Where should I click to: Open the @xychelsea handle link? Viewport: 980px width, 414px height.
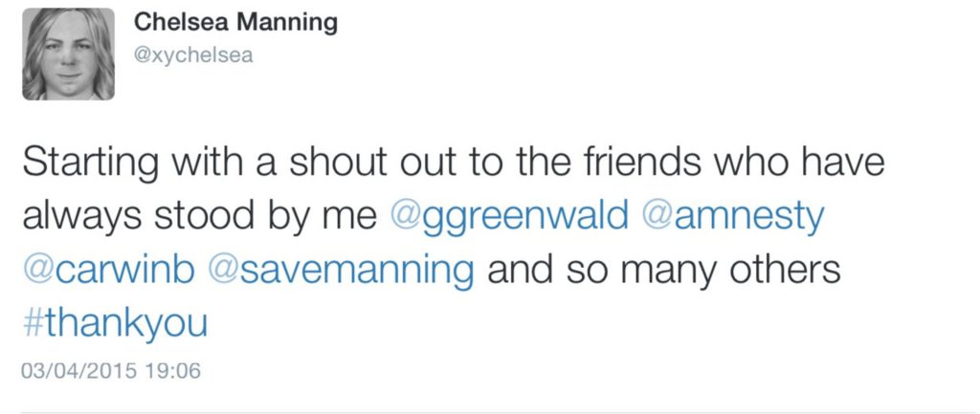tap(192, 54)
